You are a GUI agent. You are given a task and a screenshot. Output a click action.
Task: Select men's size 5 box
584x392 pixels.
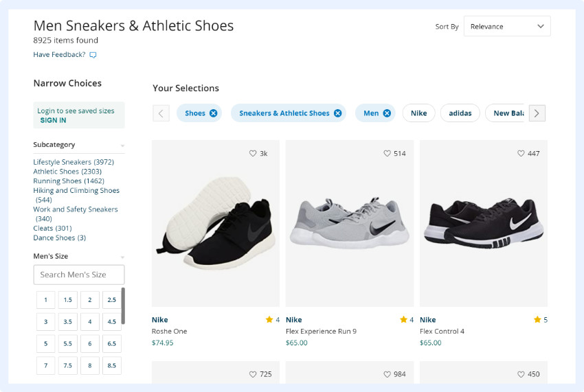(45, 344)
